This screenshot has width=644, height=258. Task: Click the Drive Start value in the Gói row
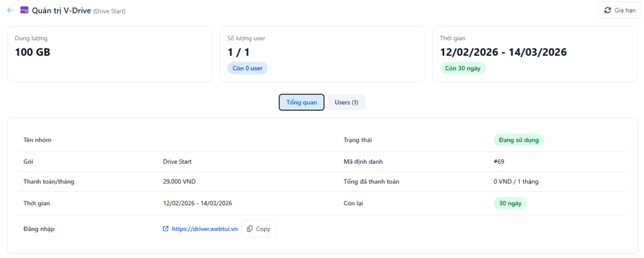[177, 161]
